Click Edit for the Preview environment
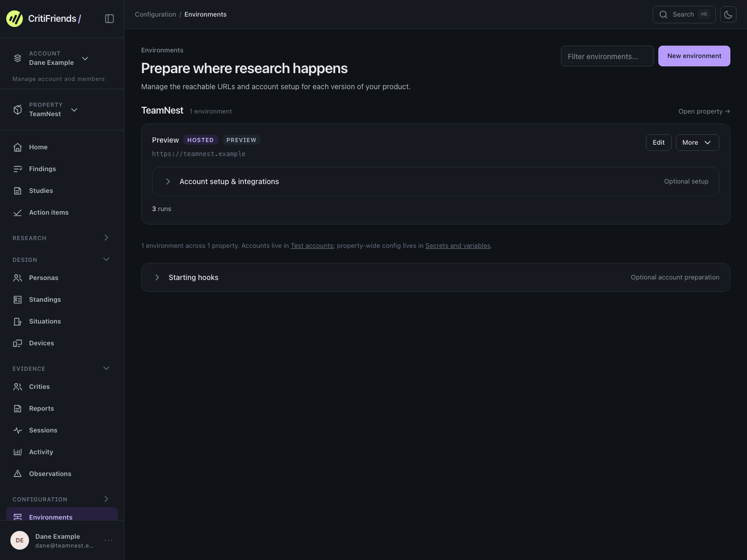Image resolution: width=747 pixels, height=560 pixels. 659,143
